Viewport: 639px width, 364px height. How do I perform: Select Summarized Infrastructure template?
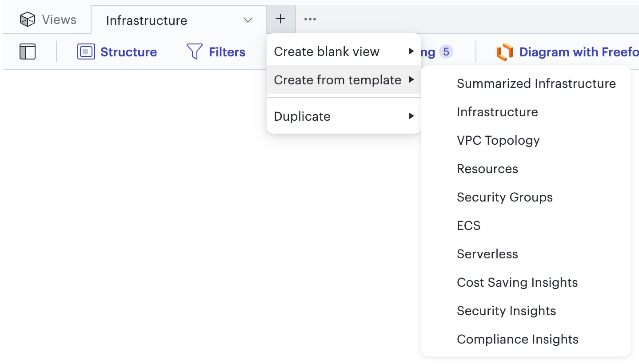coord(526,83)
